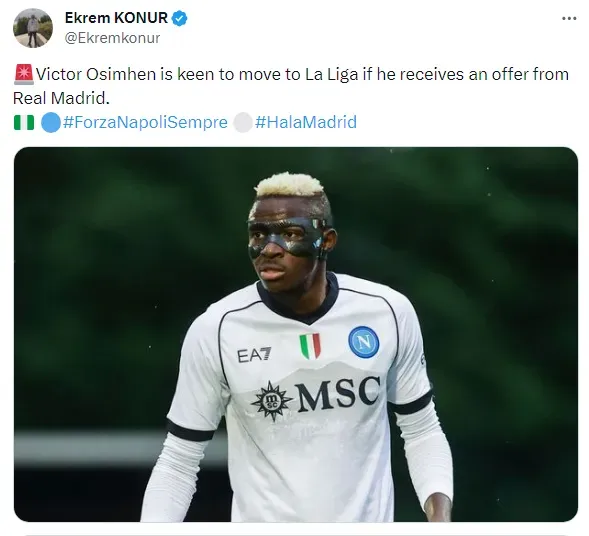Click the red siren emoji
Screen dimensions: 589x536
coord(24,74)
